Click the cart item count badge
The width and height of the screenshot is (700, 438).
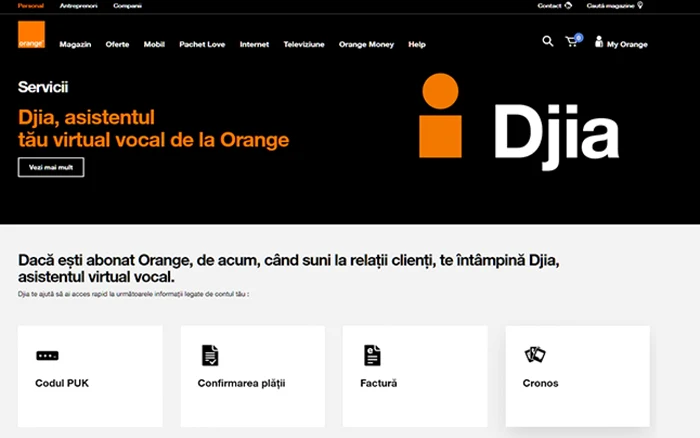coord(579,38)
